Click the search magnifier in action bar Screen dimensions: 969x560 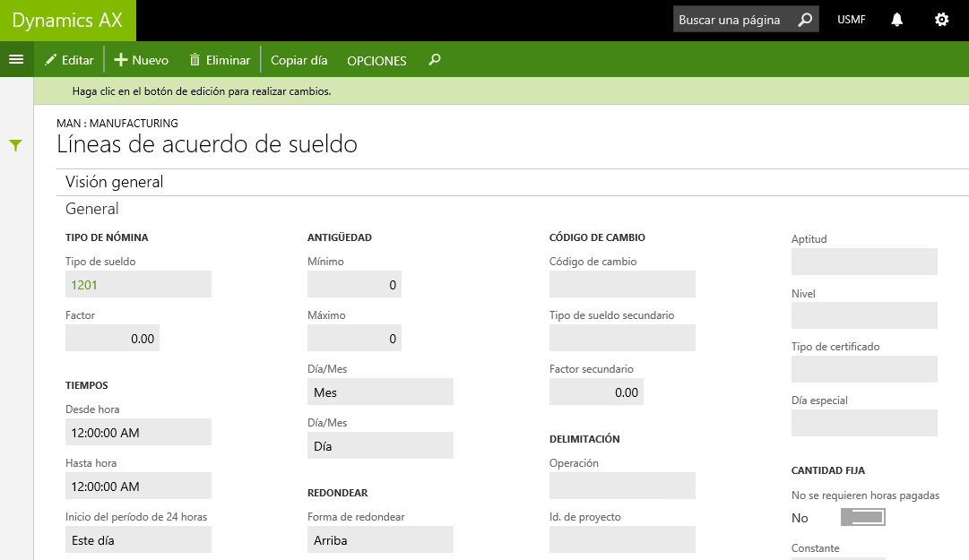click(x=435, y=60)
